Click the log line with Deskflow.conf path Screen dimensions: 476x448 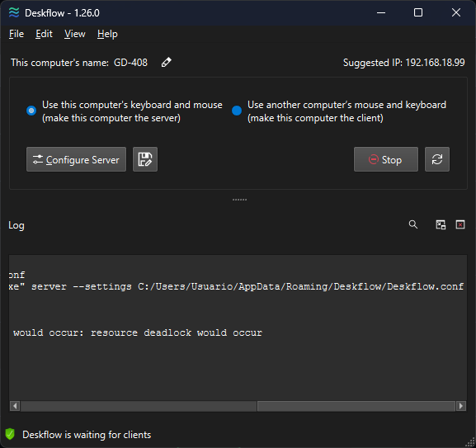236,286
